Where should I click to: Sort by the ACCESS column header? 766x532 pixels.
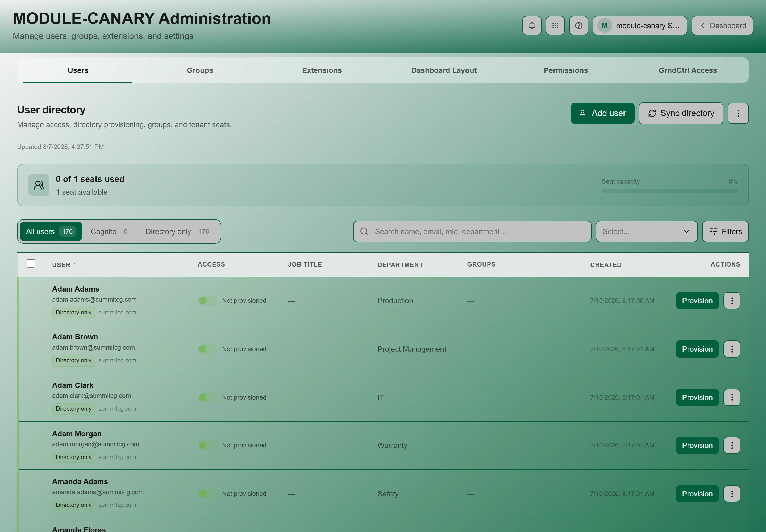coord(211,264)
